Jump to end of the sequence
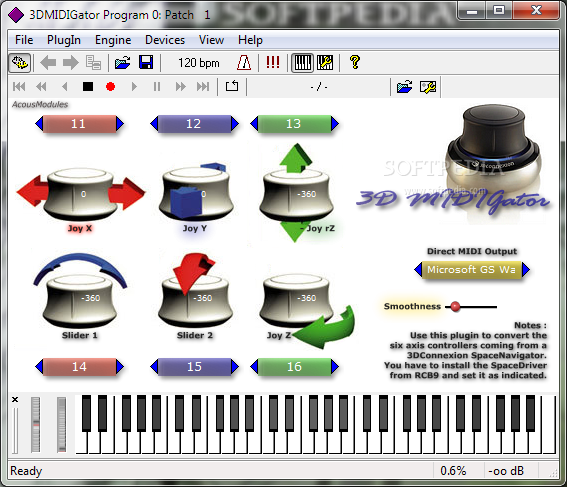567x487 pixels. point(202,87)
